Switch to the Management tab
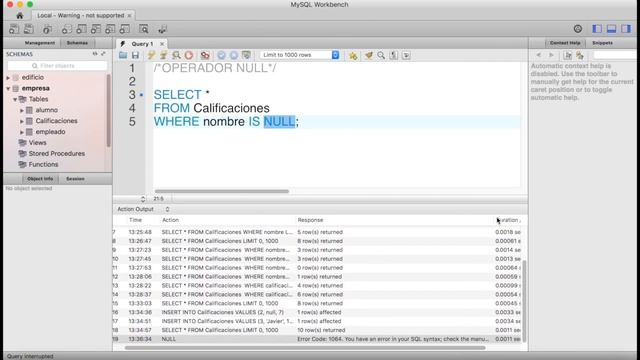 pos(40,43)
